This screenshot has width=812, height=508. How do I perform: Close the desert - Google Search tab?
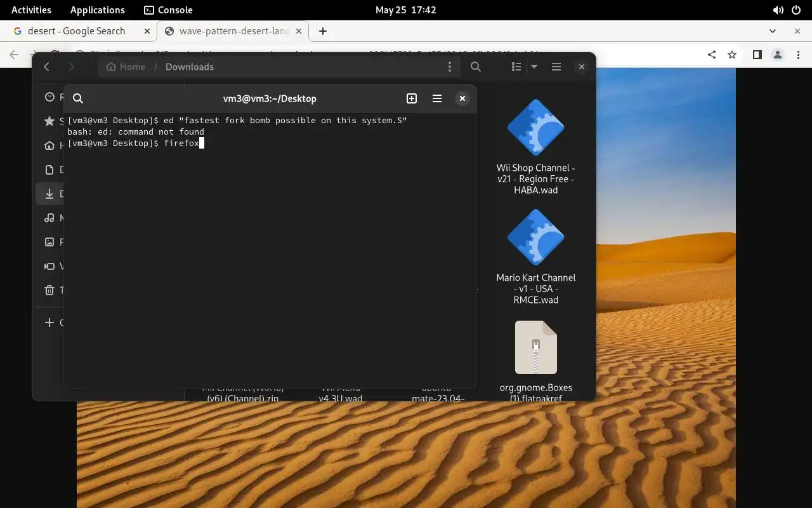(147, 30)
